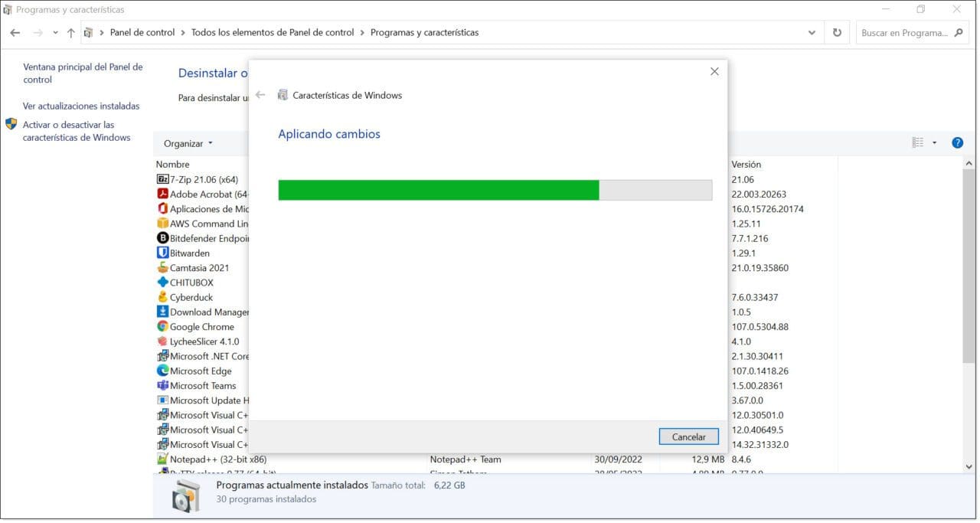Click the Office icon beside Aplicaciones de Mic
Image resolution: width=980 pixels, height=523 pixels.
[162, 208]
